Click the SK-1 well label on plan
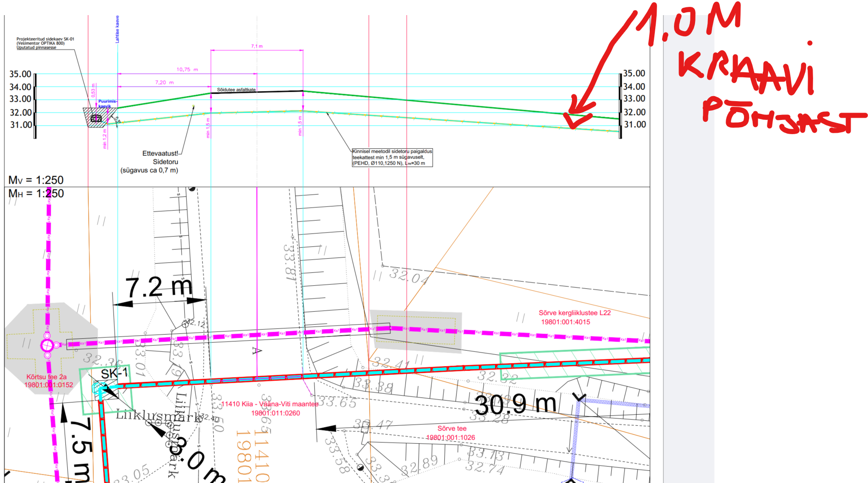This screenshot has width=868, height=483. 114,374
